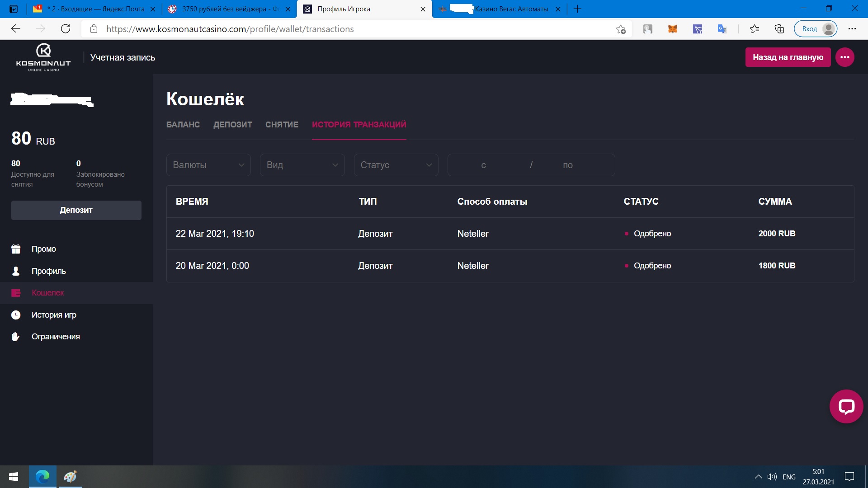Image resolution: width=868 pixels, height=488 pixels.
Task: Close the Яндекс.Почта tab
Action: (x=153, y=9)
